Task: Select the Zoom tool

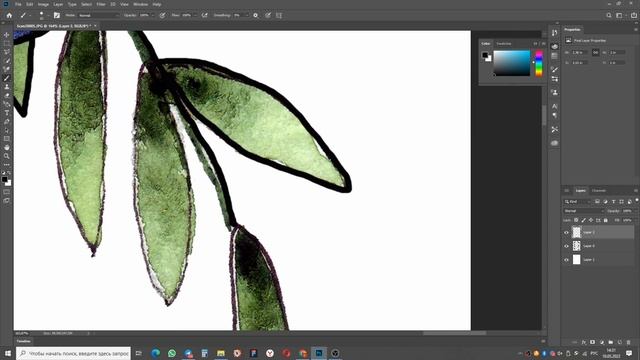Action: 7,156
